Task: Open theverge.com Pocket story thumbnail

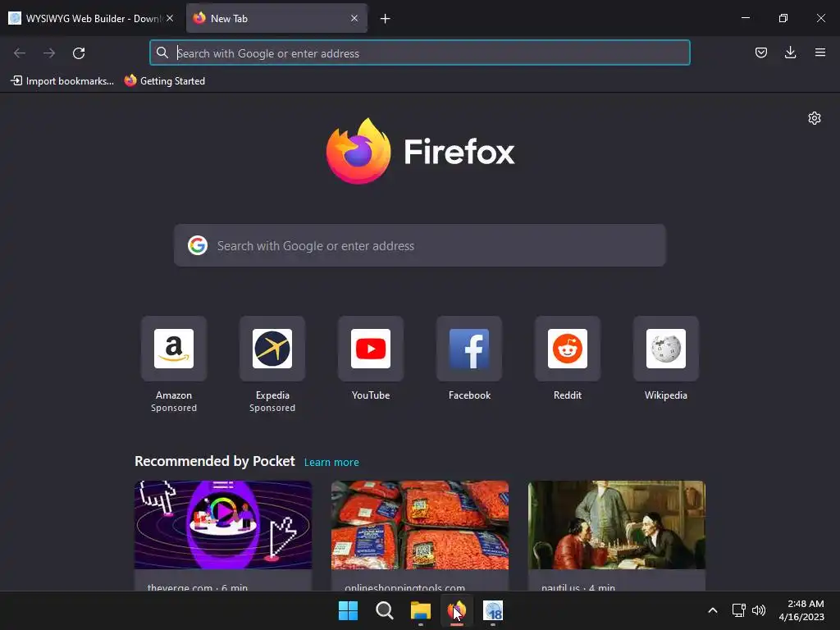Action: (x=223, y=525)
